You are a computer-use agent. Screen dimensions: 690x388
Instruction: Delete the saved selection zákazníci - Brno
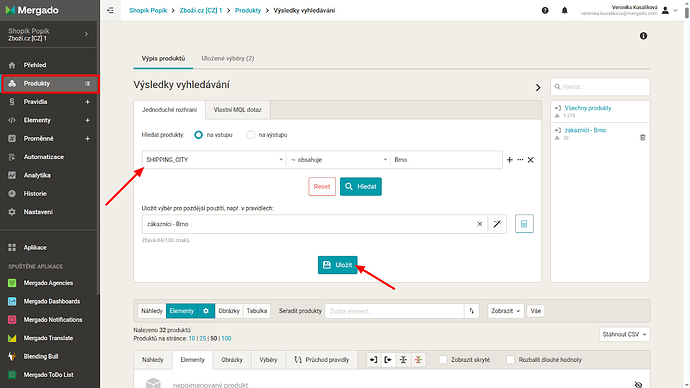click(x=642, y=138)
